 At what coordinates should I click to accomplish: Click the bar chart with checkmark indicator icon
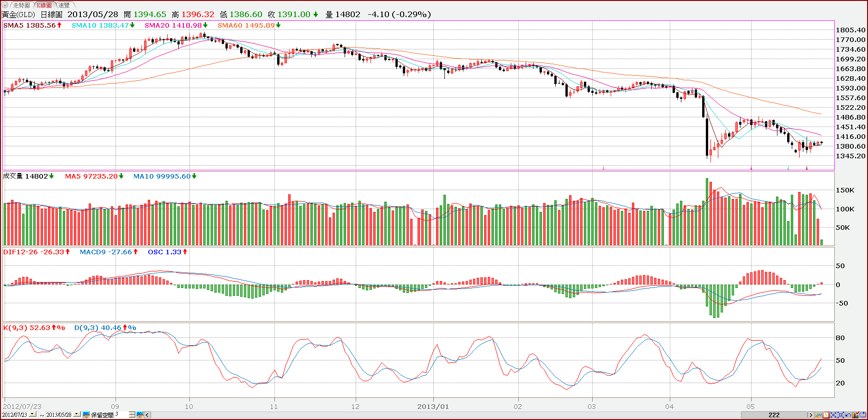pyautogui.click(x=856, y=415)
